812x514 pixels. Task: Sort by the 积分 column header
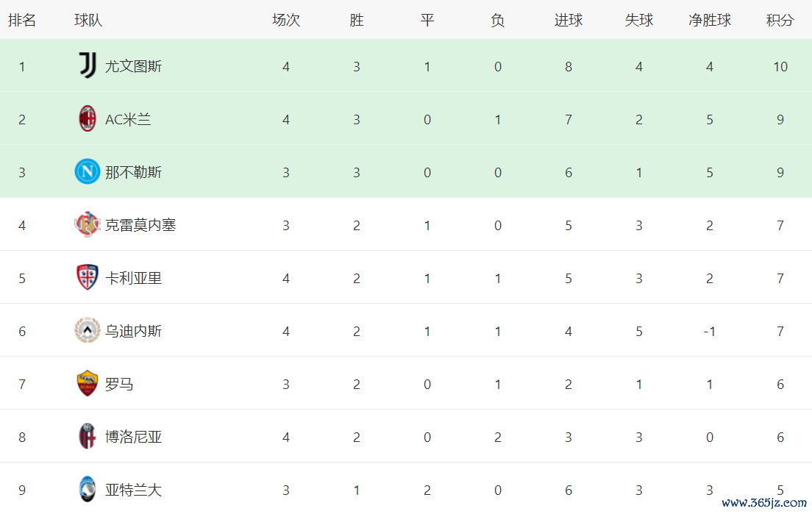pos(780,21)
